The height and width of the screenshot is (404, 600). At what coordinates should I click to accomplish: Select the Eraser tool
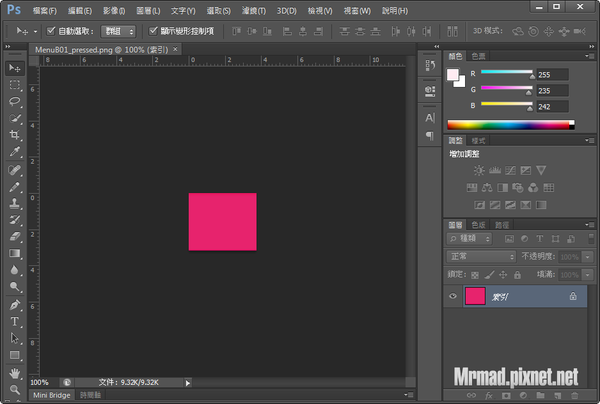click(15, 236)
